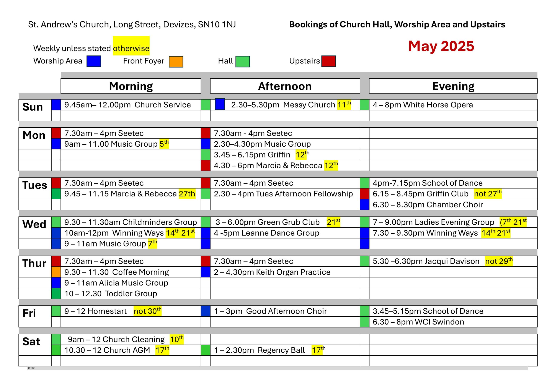Select the Afternoon column header
555x392 pixels.
(285, 86)
